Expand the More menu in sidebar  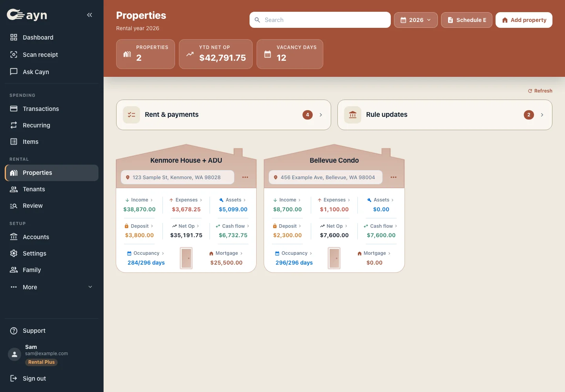pos(52,287)
